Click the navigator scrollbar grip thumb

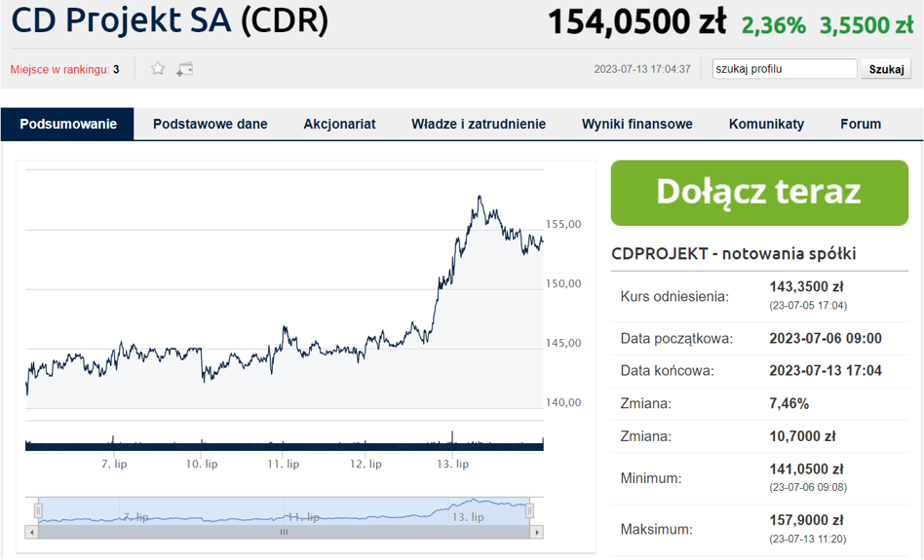(284, 533)
